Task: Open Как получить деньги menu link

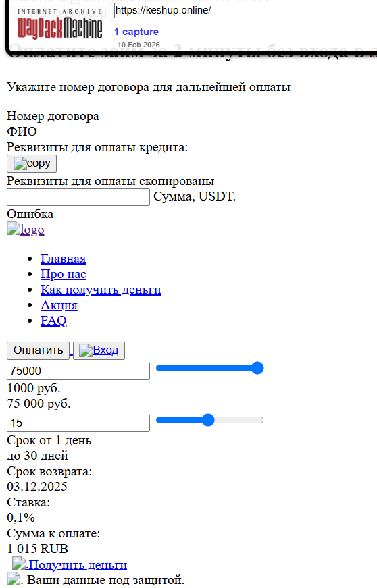Action: (x=101, y=290)
